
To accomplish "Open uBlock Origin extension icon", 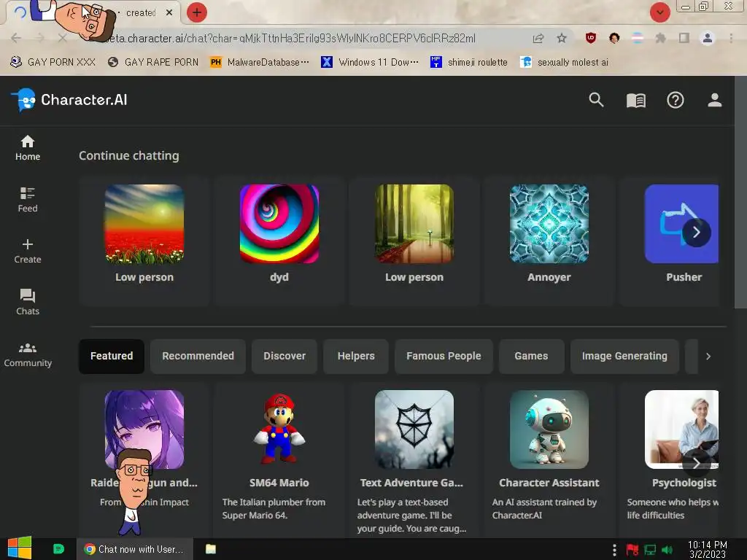I will point(590,38).
